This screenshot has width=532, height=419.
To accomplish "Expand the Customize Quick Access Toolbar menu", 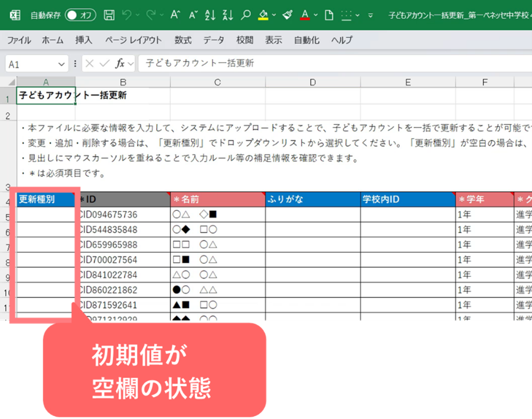I will click(x=370, y=15).
